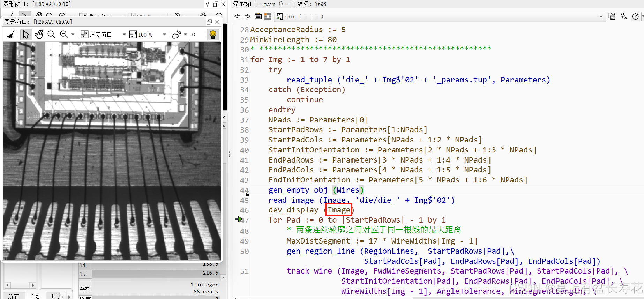Click the gen_region_line operator on line 50
The image size is (644, 299).
tap(321, 251)
